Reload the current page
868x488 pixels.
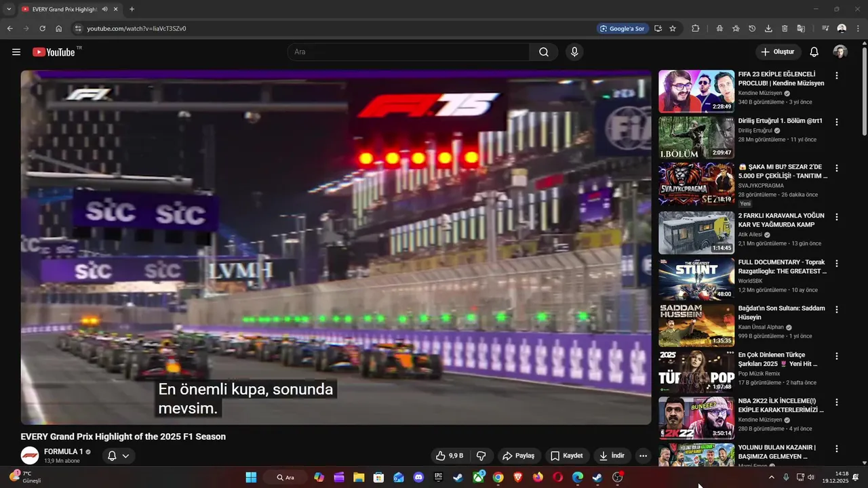click(42, 28)
